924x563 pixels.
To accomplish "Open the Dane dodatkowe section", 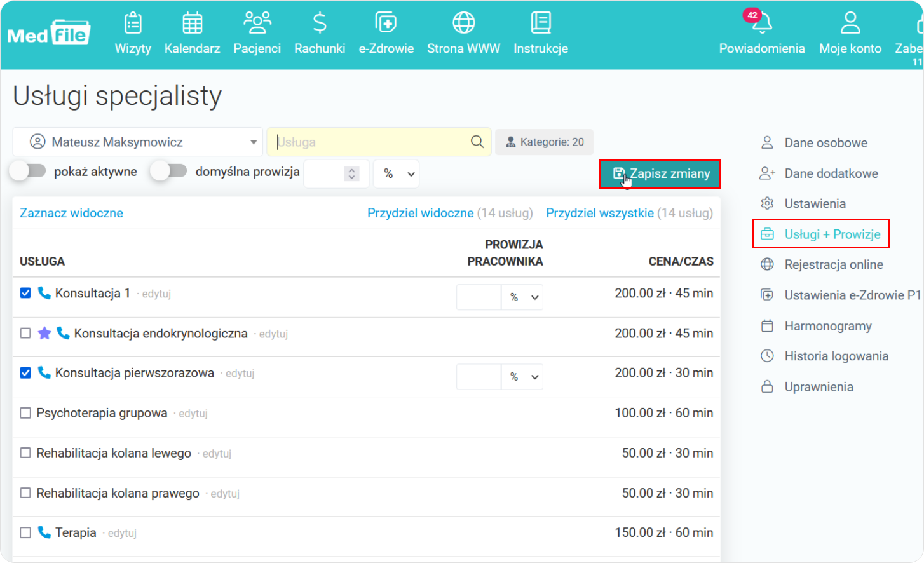I will [831, 173].
